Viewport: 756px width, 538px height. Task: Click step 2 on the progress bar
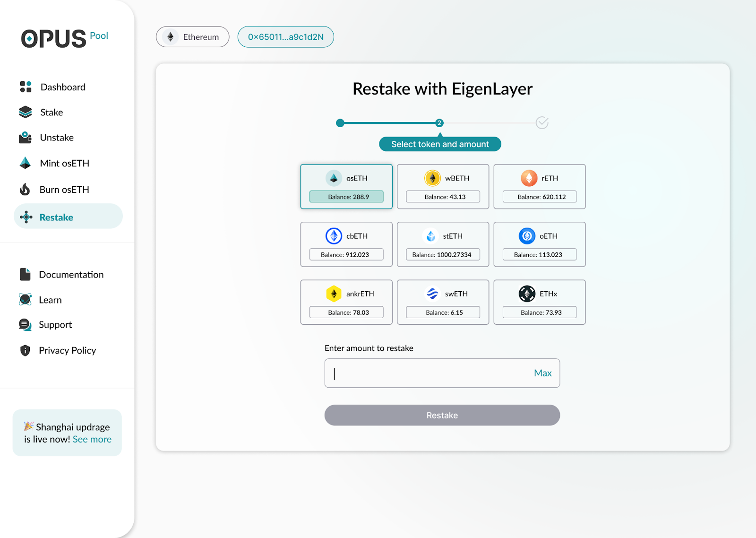click(x=439, y=122)
